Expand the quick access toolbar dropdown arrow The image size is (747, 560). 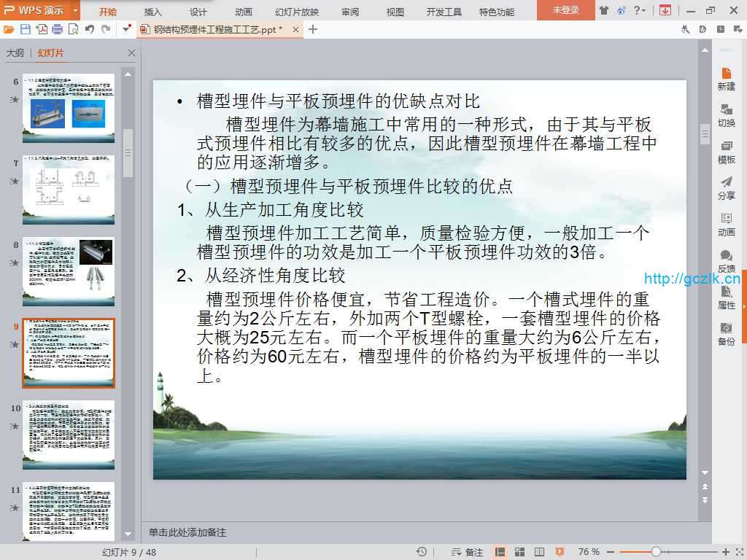[x=126, y=29]
